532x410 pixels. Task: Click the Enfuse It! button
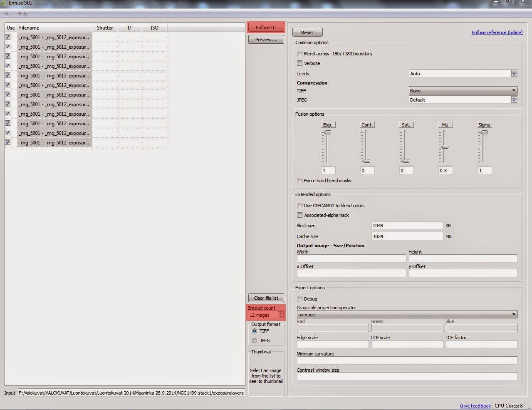pyautogui.click(x=266, y=27)
